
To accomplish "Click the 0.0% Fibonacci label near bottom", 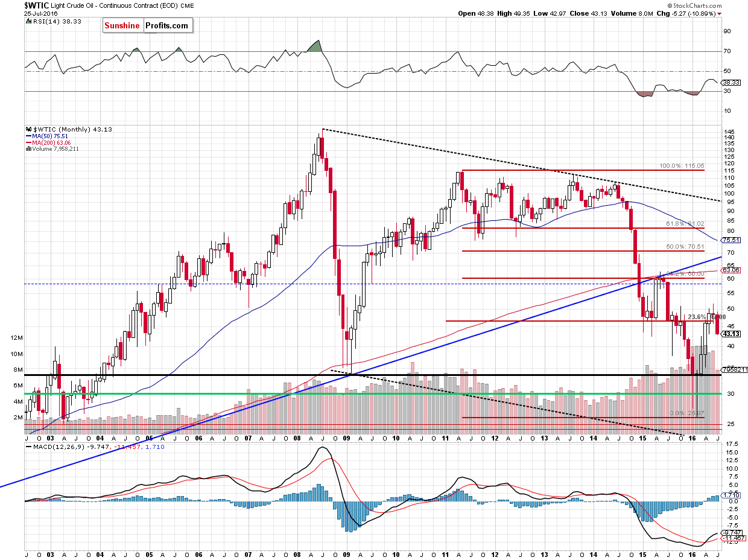I will pos(686,412).
